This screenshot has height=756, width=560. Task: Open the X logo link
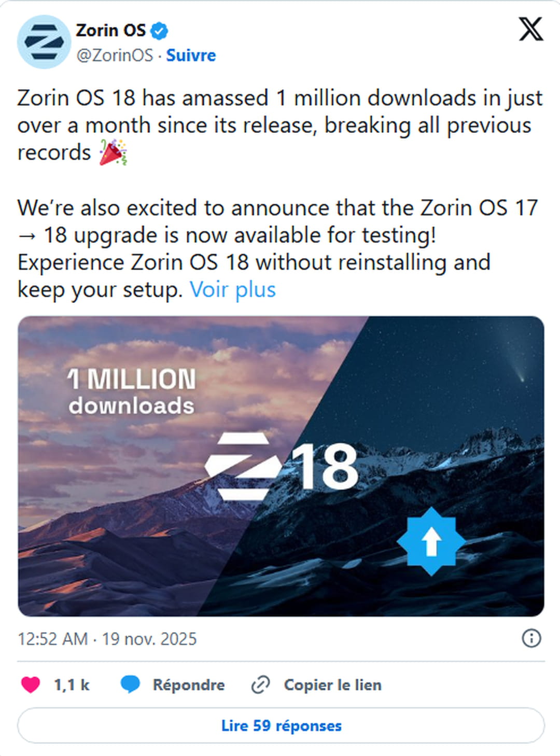click(x=531, y=29)
